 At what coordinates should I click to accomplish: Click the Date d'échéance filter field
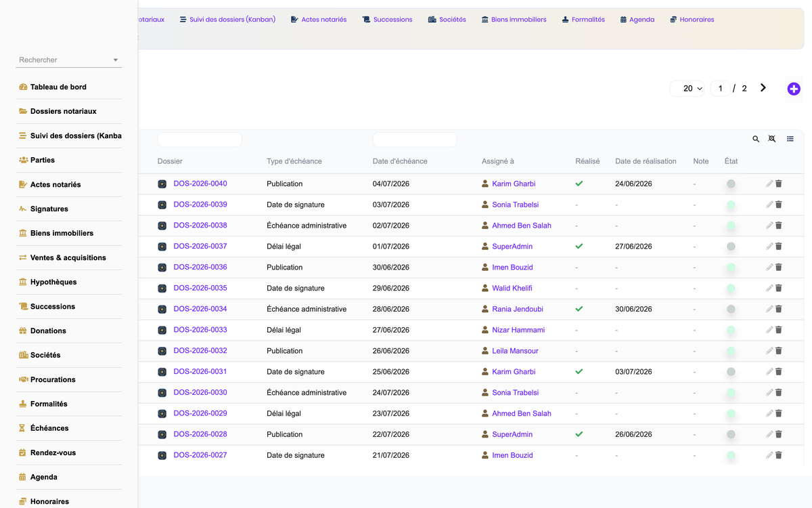[x=415, y=140]
